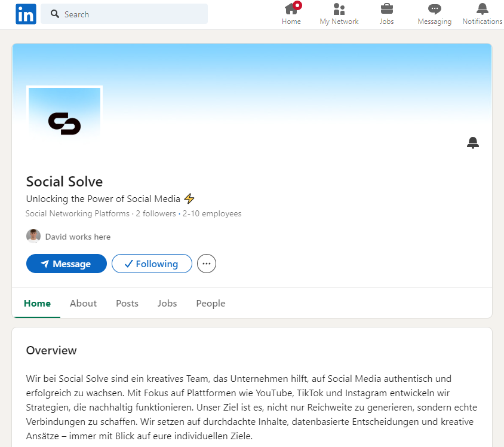Open the three-dot more options menu
Screen dimensions: 504x447
(x=207, y=264)
